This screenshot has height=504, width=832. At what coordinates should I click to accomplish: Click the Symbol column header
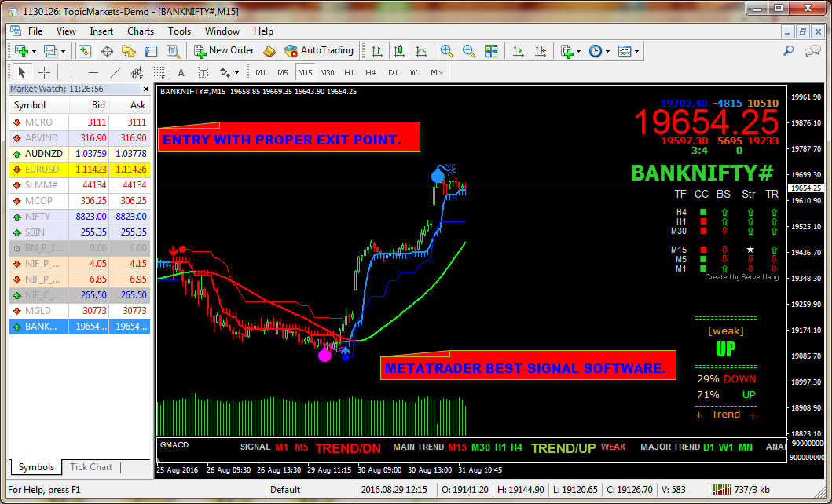(x=39, y=105)
